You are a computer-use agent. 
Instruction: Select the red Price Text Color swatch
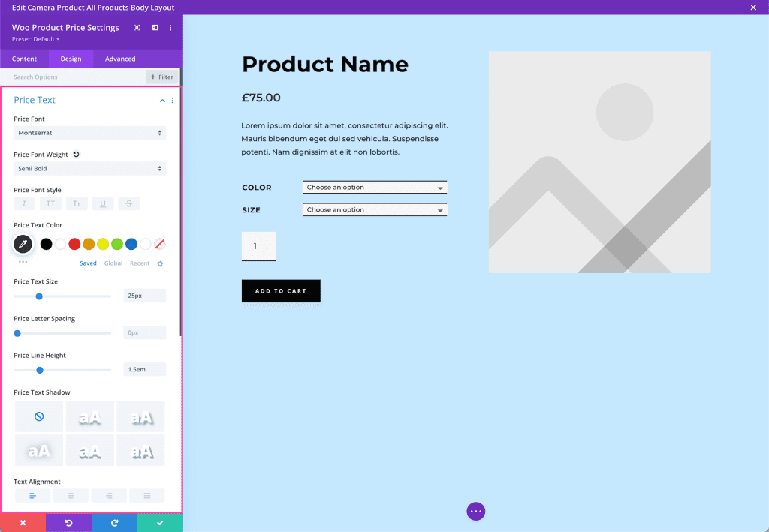[x=74, y=244]
